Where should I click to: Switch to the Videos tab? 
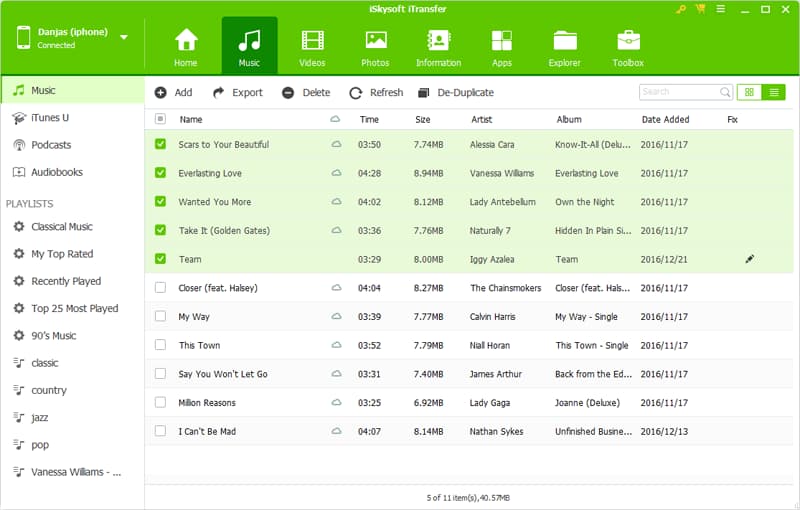tap(312, 46)
